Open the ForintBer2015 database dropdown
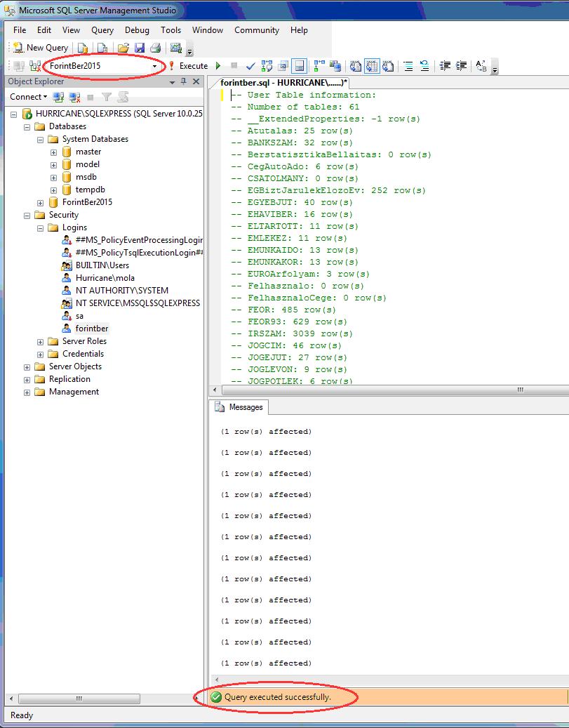Viewport: 569px width, 728px height. 154,67
